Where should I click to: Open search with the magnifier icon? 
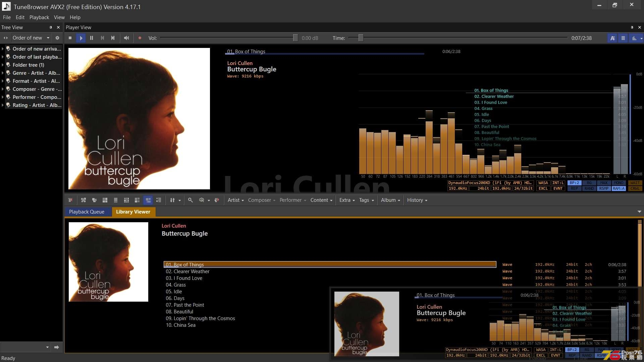(x=191, y=200)
